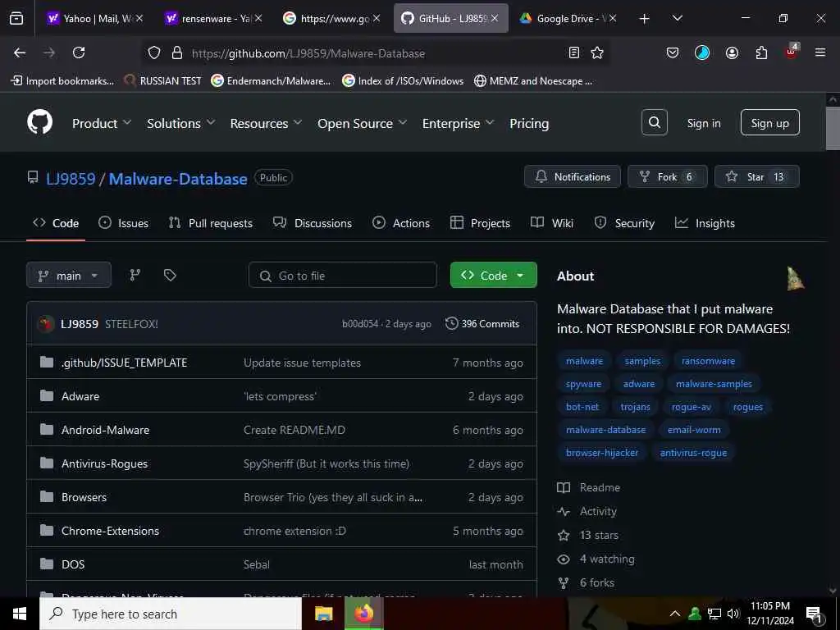This screenshot has height=630, width=840.
Task: Click the page vertical scrollbar thumb
Action: pos(832,128)
